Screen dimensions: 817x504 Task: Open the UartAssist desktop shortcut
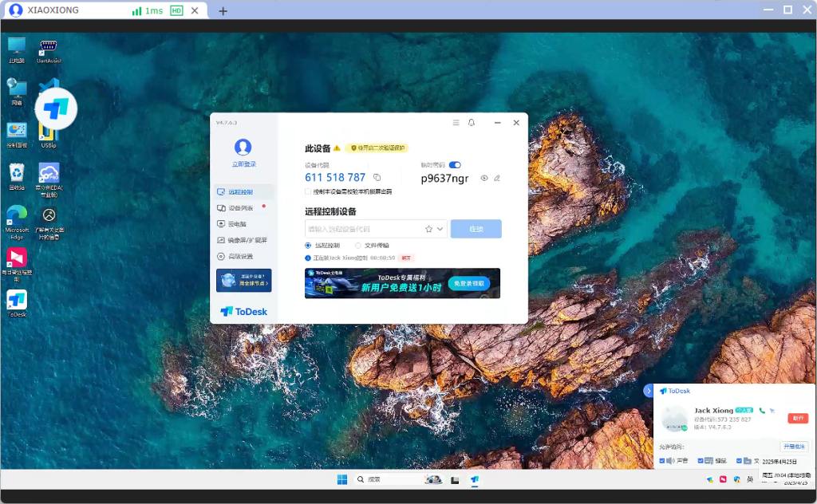point(49,51)
